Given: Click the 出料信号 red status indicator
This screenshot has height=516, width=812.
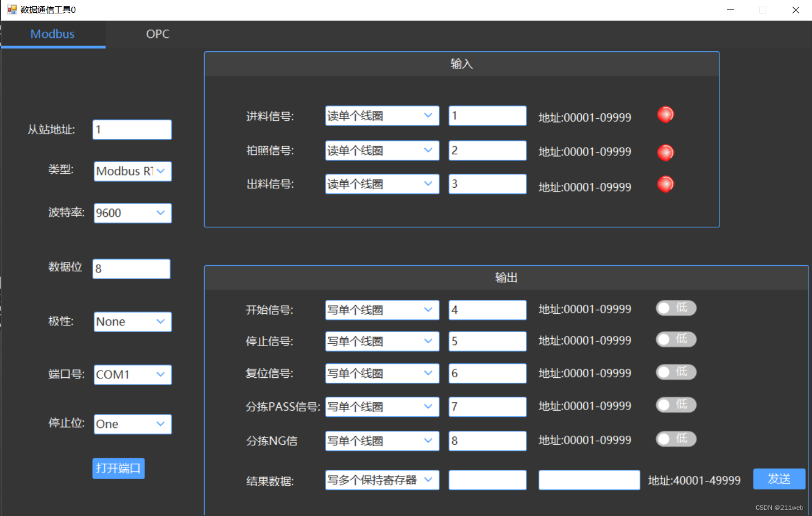Looking at the screenshot, I should pos(665,184).
